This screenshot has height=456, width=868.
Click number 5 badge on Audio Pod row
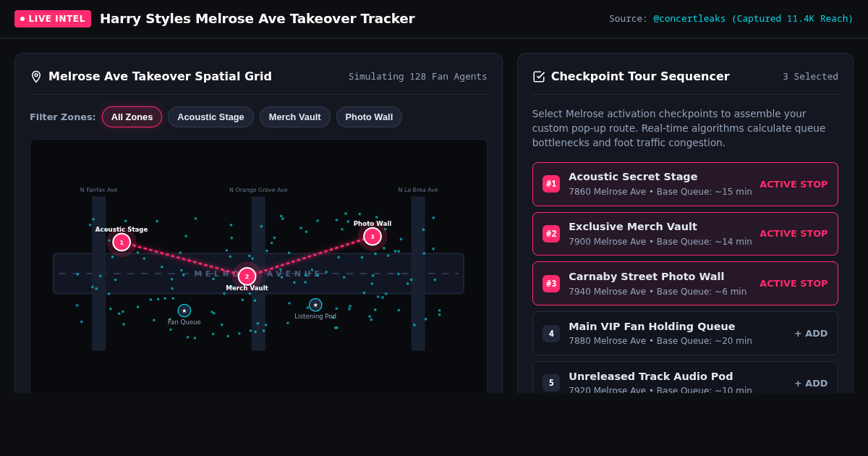(x=551, y=383)
